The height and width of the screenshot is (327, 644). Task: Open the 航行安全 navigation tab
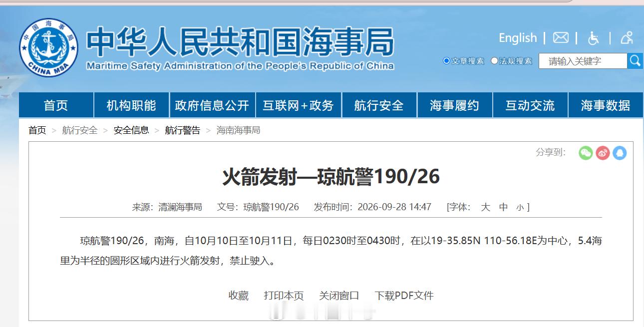point(379,105)
